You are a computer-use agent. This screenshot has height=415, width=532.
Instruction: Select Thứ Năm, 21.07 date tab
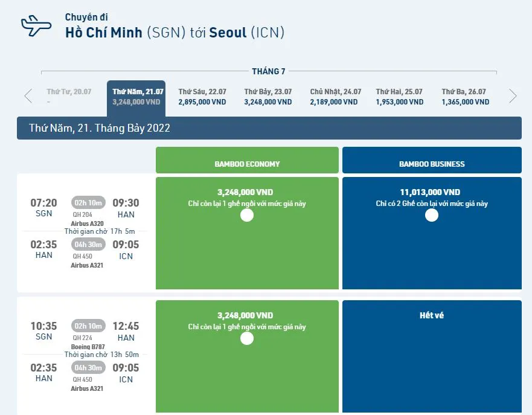(136, 97)
